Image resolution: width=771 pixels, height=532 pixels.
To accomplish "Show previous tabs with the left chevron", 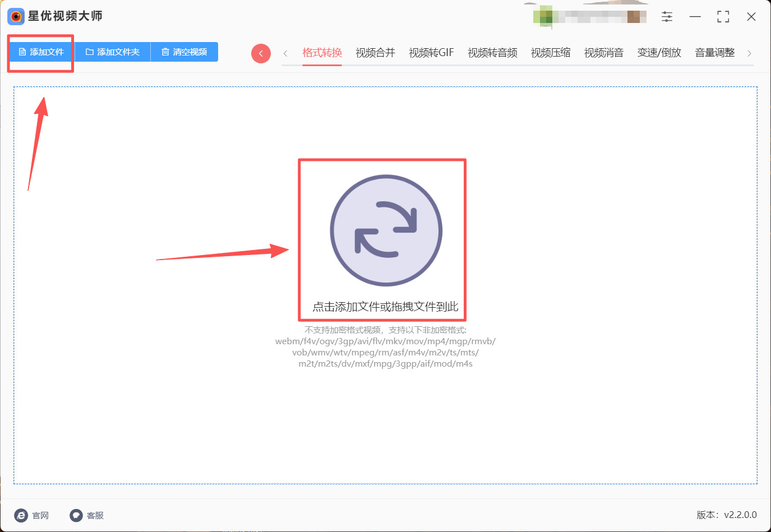I will pyautogui.click(x=285, y=53).
